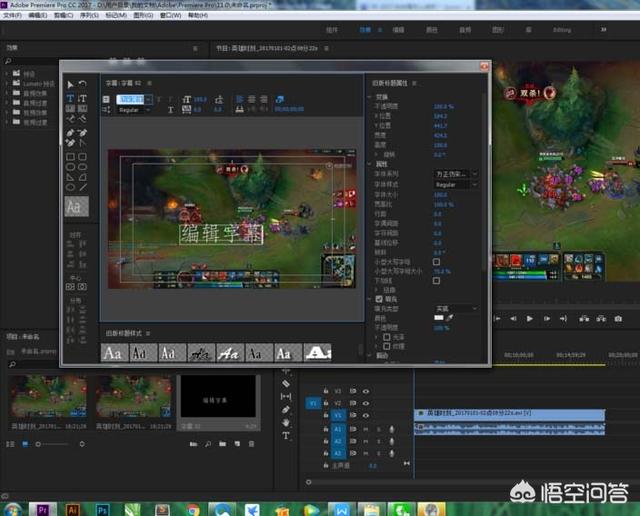
Task: Hide video track V3 with eye icon
Action: pos(366,391)
